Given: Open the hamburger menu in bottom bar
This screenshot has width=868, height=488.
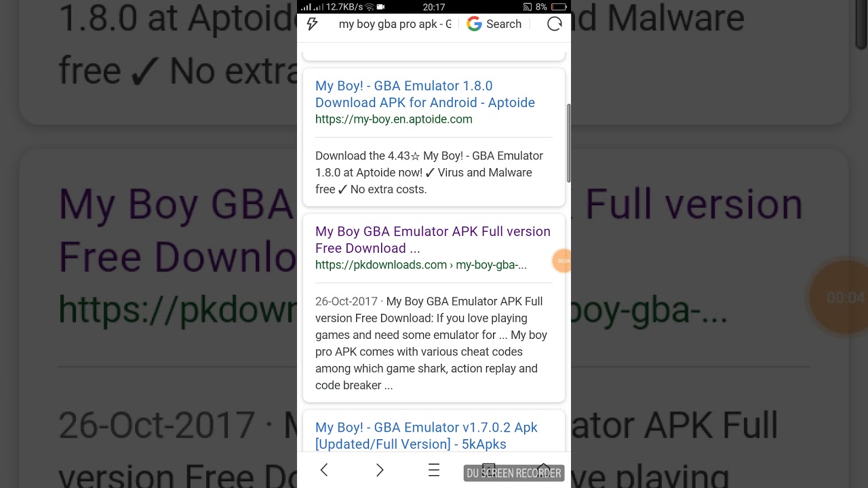Looking at the screenshot, I should (434, 470).
